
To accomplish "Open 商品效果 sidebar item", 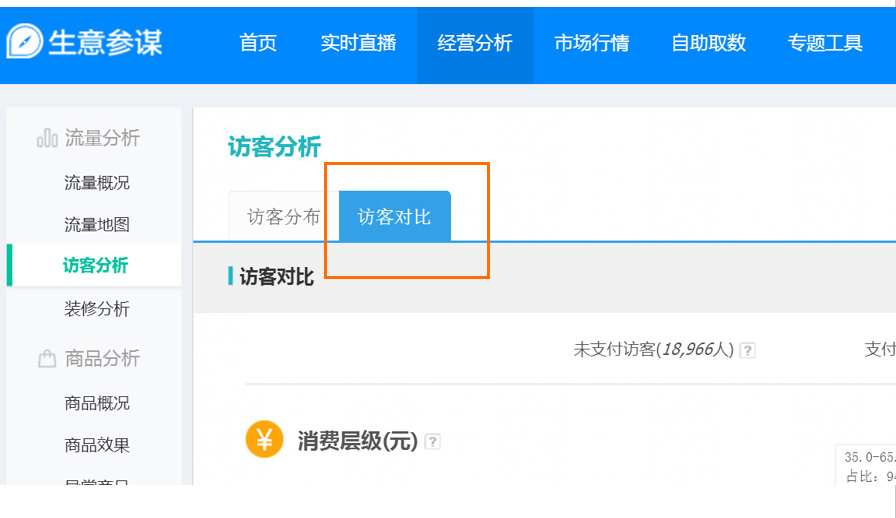I will point(97,445).
